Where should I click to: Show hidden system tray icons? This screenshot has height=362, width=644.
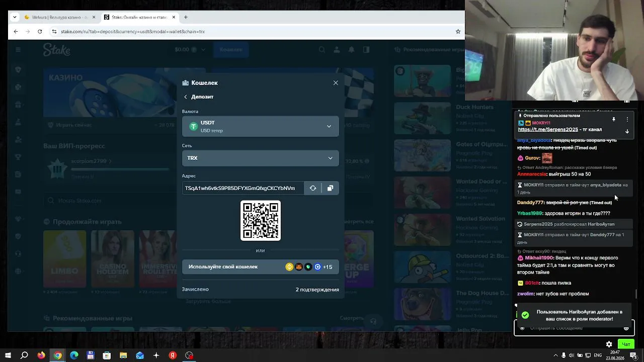point(555,355)
